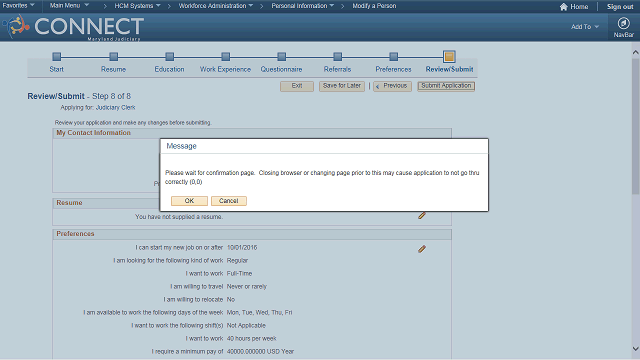This screenshot has height=360, width=640.
Task: Go to the Questionnaire step label
Action: 281,69
